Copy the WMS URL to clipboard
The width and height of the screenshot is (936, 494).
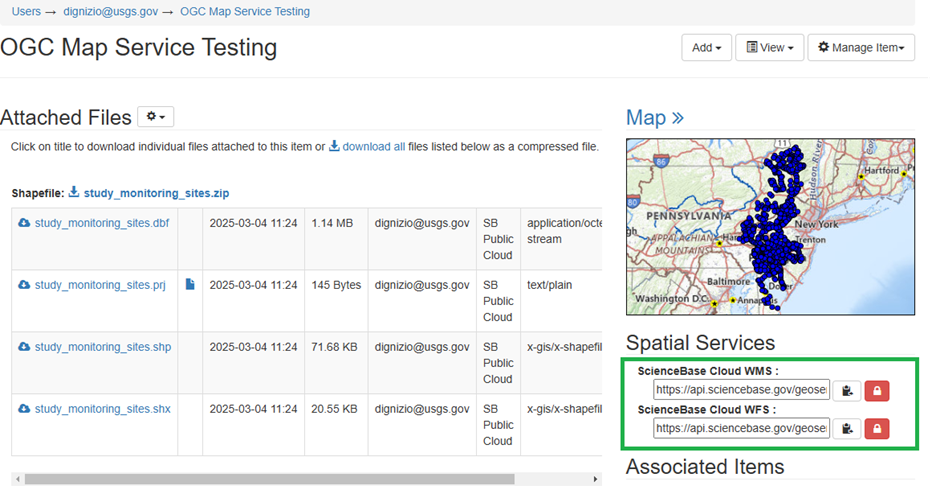[x=847, y=391]
